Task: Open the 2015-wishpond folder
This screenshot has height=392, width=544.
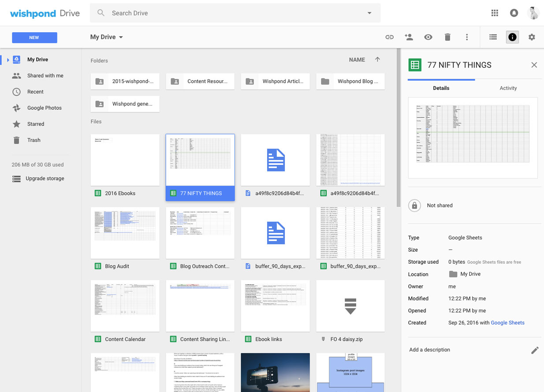Action: (x=125, y=81)
